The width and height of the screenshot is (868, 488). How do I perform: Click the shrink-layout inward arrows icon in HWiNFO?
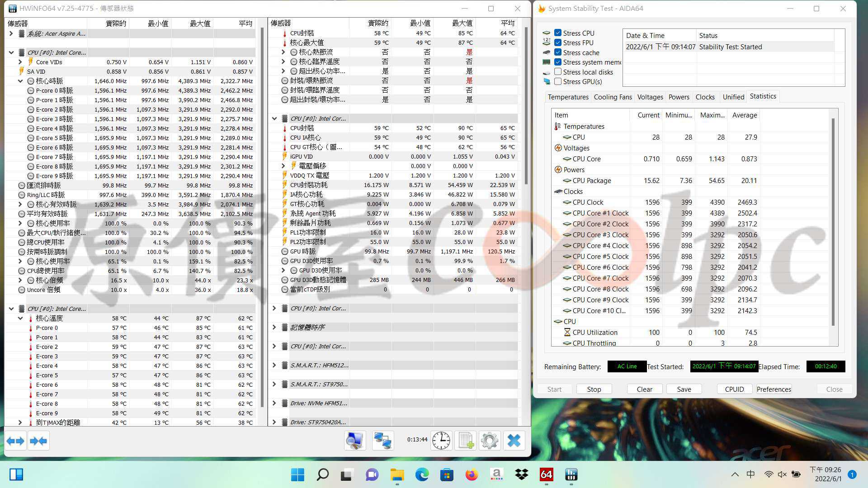point(38,441)
